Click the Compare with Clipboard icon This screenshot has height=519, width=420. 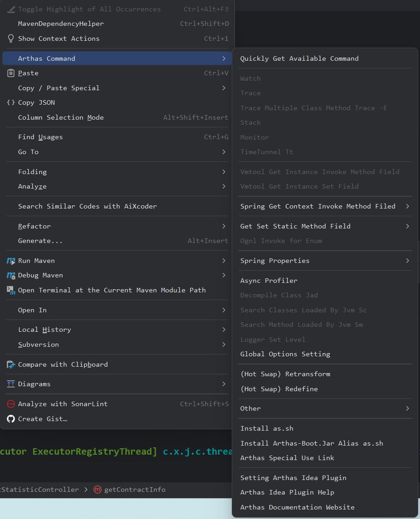coord(11,364)
